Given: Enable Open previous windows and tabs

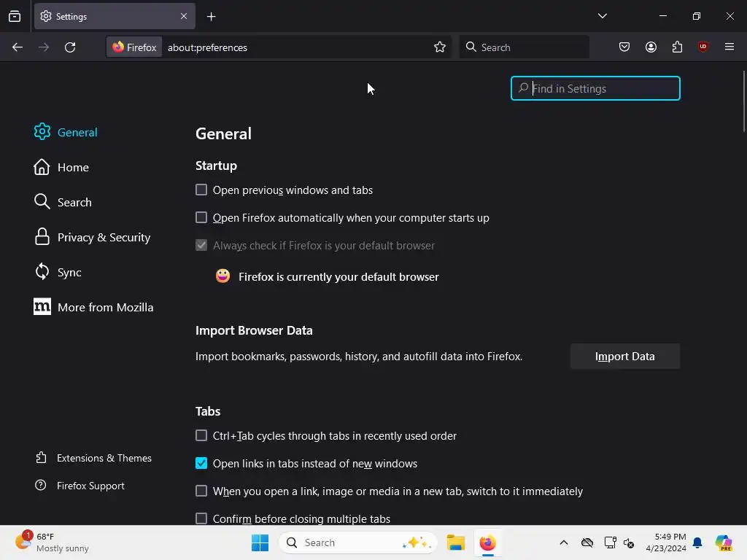Looking at the screenshot, I should pyautogui.click(x=201, y=190).
